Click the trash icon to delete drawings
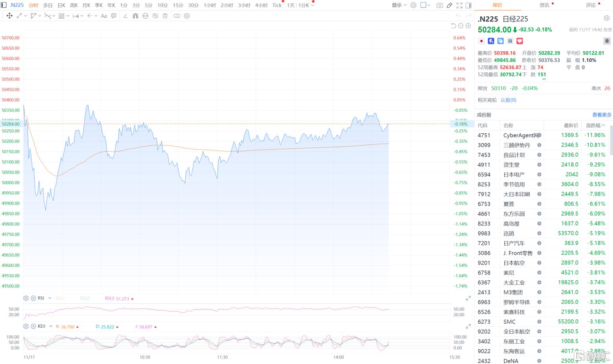The height and width of the screenshot is (364, 613). [165, 16]
